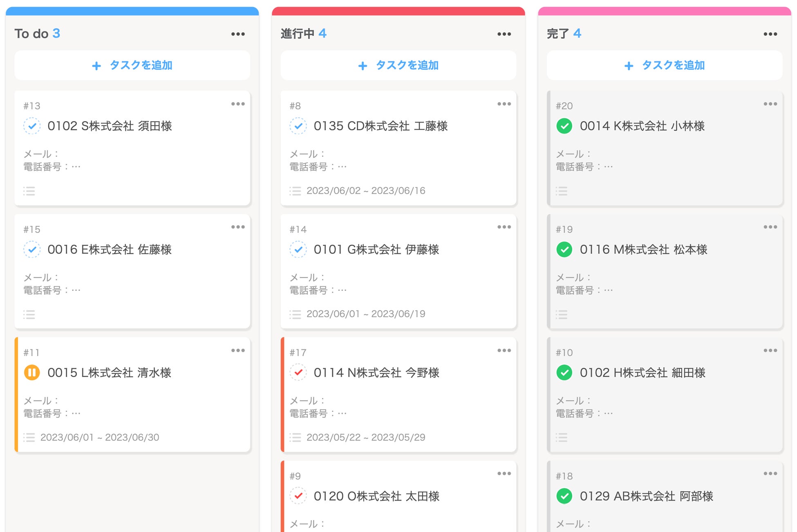
Task: Toggle red overdue check on 0114 N株式会社 今野様
Action: (298, 373)
